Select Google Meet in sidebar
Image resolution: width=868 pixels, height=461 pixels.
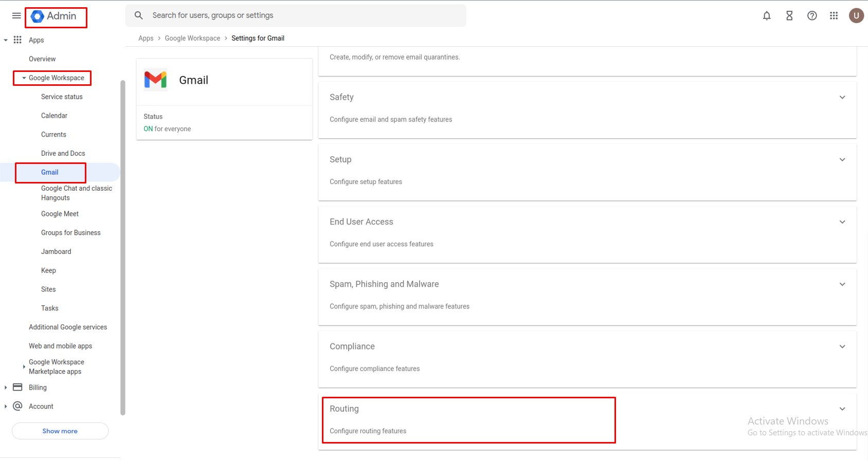60,214
